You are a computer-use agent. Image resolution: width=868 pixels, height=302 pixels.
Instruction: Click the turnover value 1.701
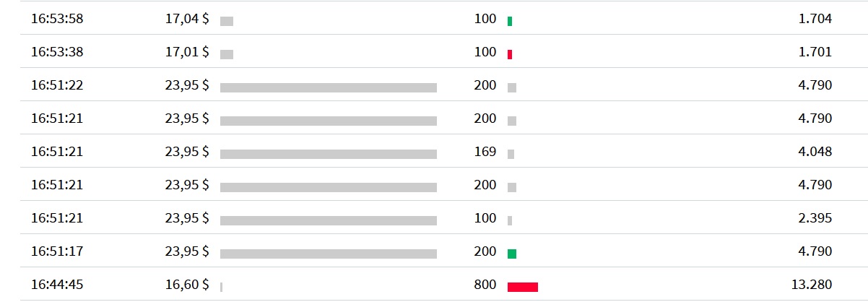tap(815, 52)
